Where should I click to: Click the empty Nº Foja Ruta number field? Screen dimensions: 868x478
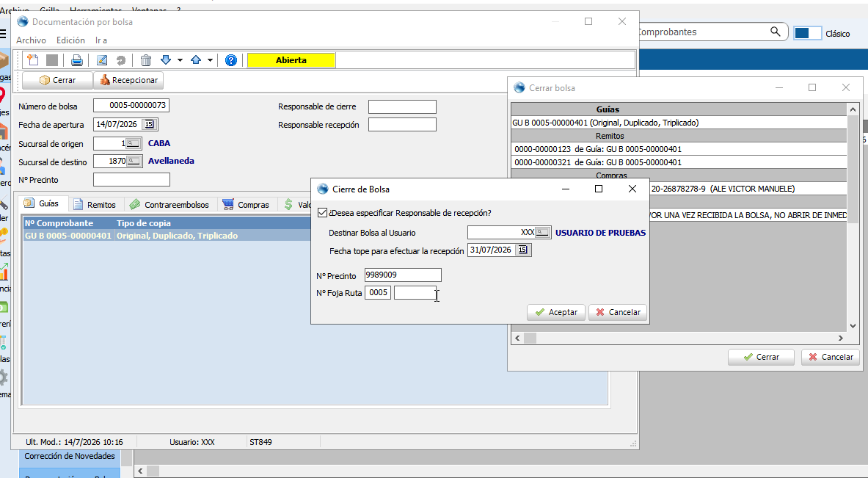[415, 292]
